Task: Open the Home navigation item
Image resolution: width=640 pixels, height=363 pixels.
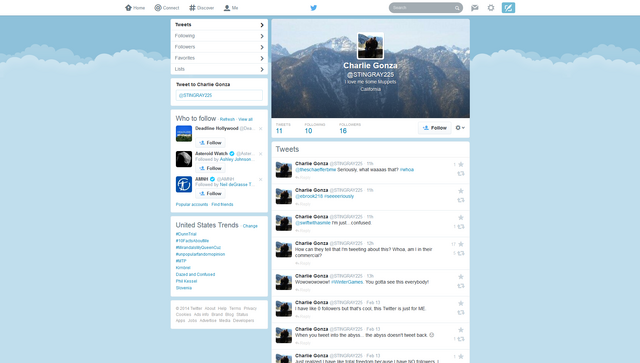Action: [135, 8]
